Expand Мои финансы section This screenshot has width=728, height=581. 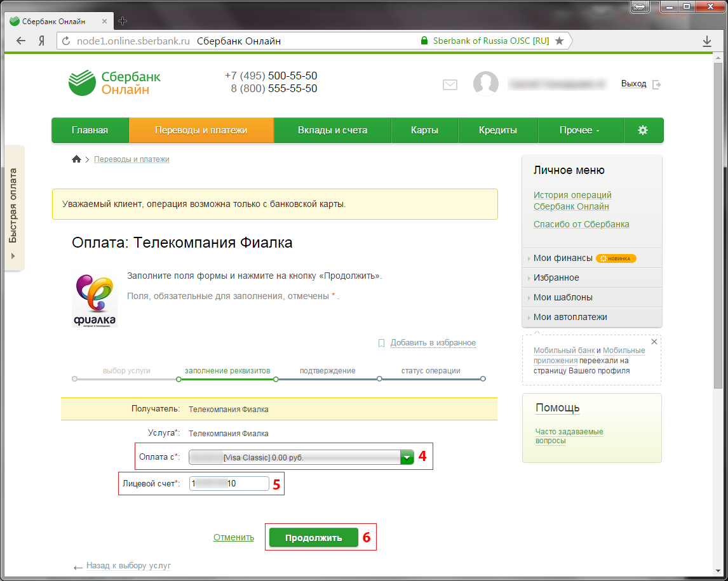[592, 258]
